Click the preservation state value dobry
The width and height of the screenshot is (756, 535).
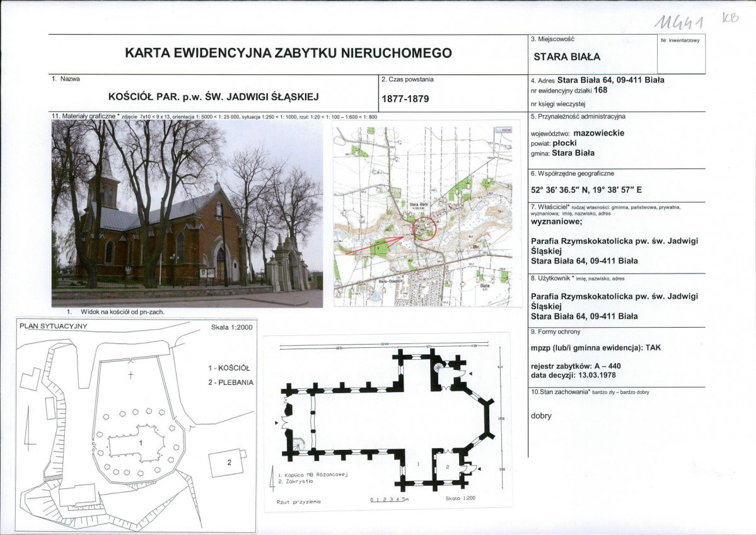tap(541, 415)
